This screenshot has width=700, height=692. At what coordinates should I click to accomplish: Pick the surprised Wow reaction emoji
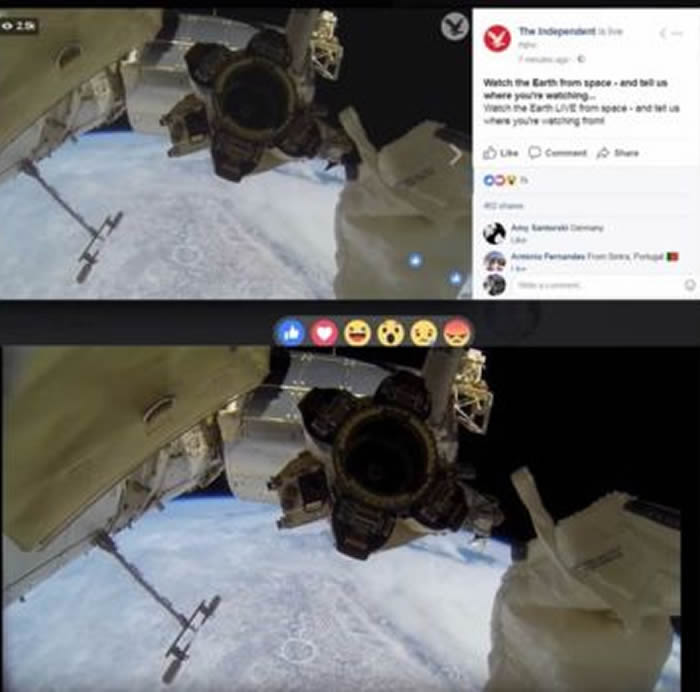tap(390, 333)
